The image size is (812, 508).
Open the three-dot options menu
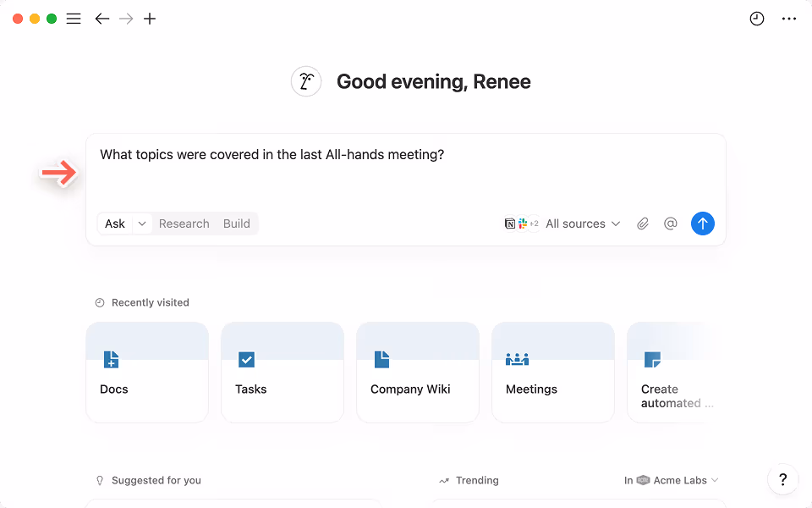coord(789,18)
